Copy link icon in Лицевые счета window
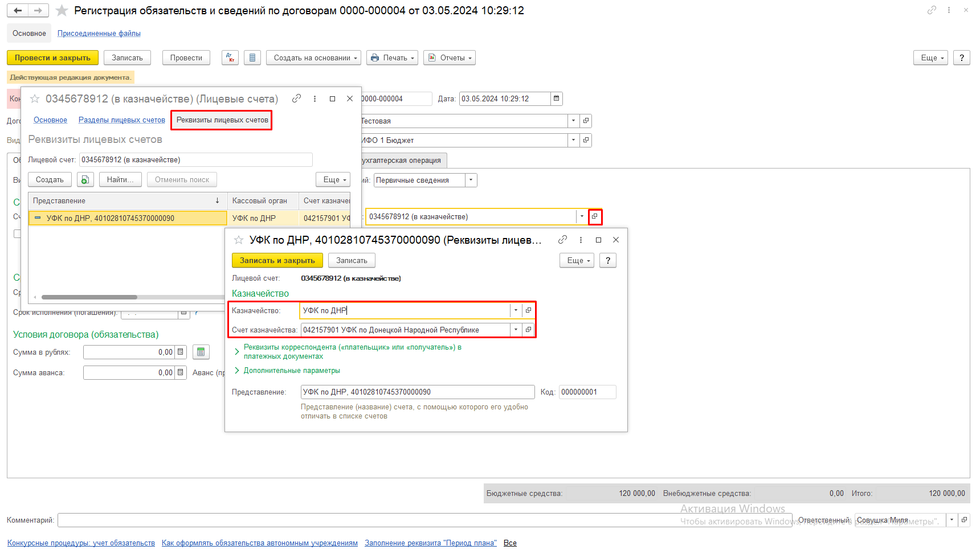Viewport: 980px width, 554px height. click(296, 99)
